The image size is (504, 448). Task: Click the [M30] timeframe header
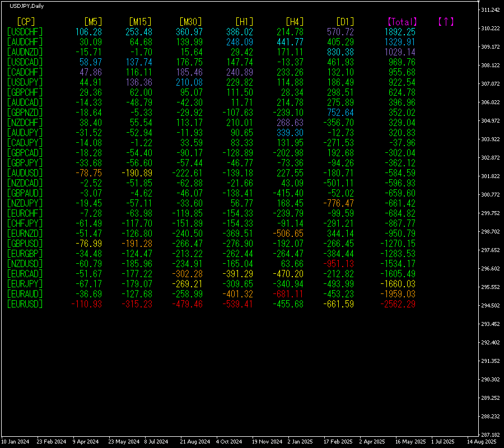(x=190, y=22)
